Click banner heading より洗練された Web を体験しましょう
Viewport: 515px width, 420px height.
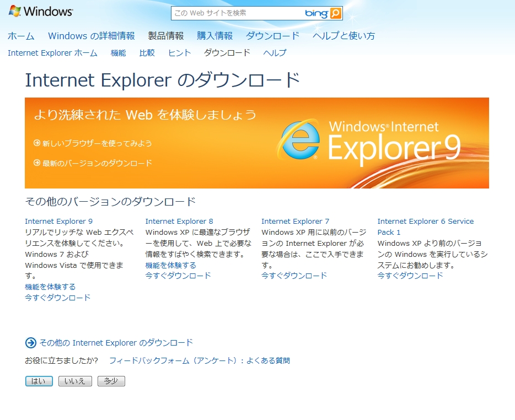(145, 115)
